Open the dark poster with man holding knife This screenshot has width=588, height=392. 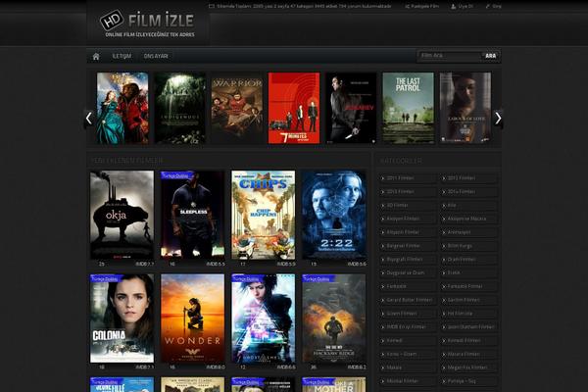(x=351, y=108)
